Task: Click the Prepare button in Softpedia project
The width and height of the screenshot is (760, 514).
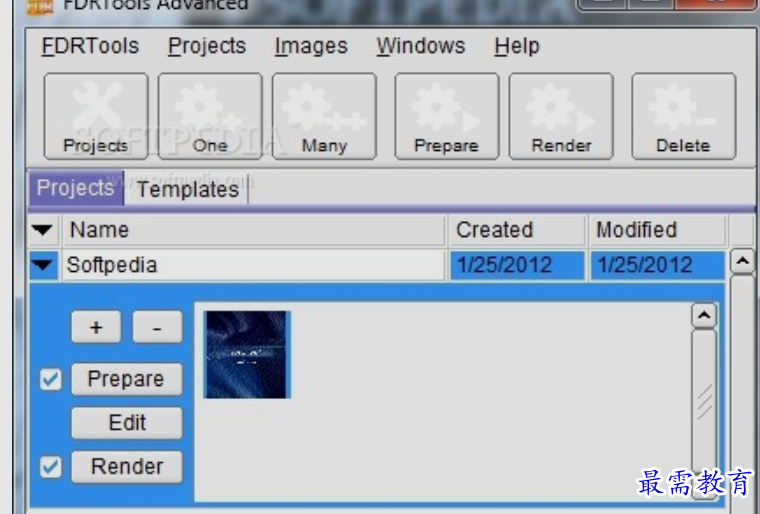Action: pyautogui.click(x=127, y=379)
